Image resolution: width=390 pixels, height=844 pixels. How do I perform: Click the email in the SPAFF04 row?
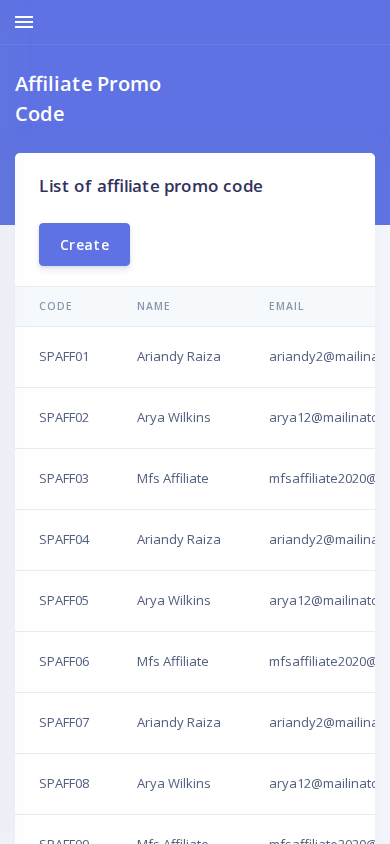[322, 539]
